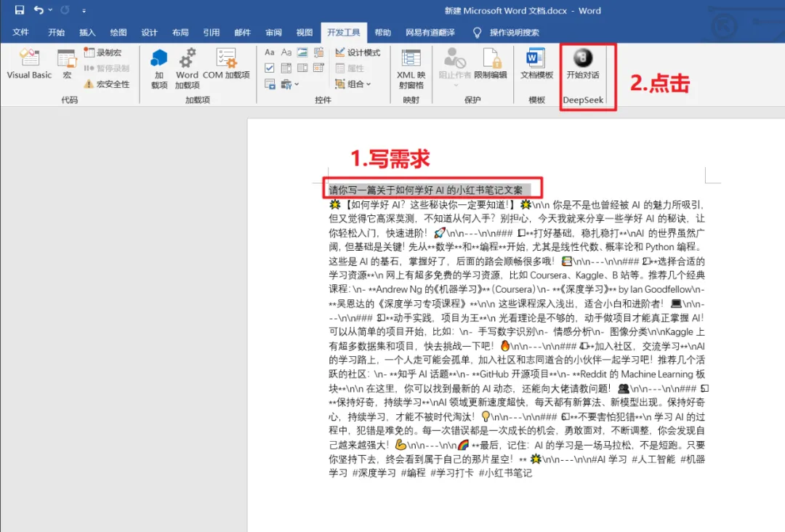Viewport: 785px width, 532px height.
Task: Switch to the 帮助 help tab
Action: click(382, 33)
